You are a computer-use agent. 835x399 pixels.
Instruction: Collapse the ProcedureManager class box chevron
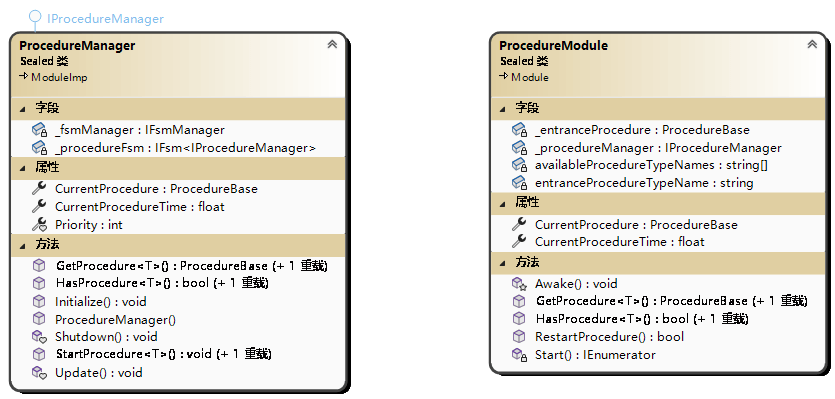[x=332, y=44]
